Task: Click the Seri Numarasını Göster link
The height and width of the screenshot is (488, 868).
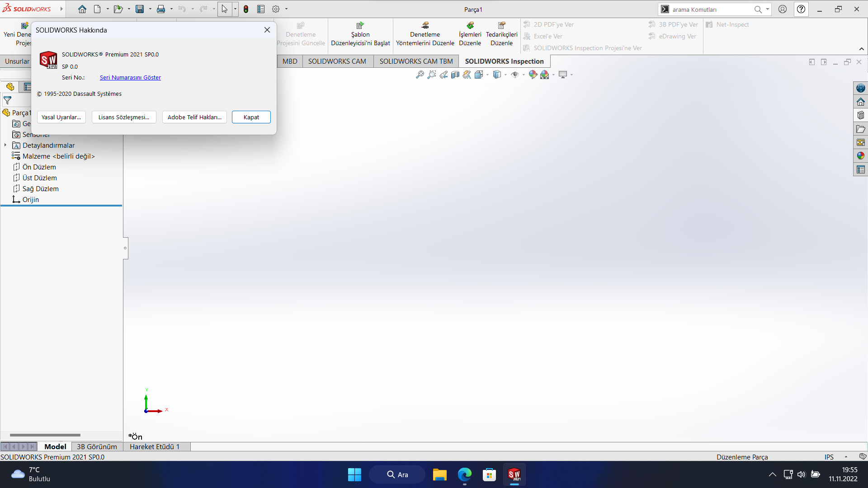Action: point(130,77)
